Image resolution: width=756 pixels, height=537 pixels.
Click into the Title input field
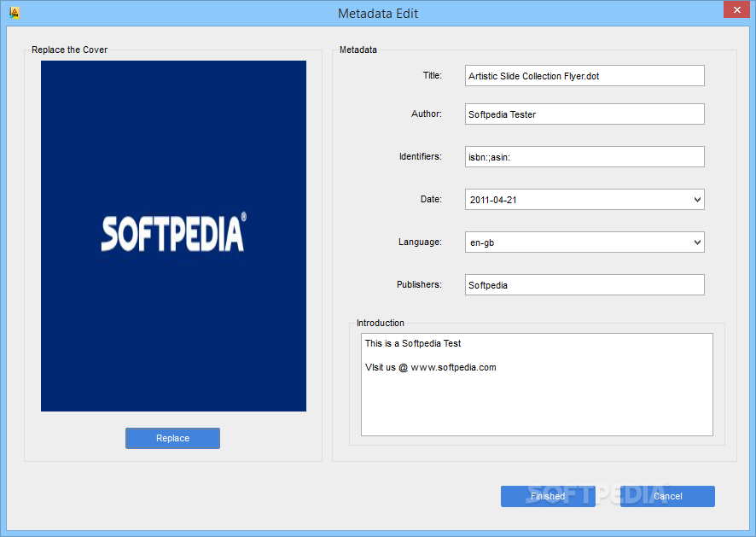coord(584,76)
